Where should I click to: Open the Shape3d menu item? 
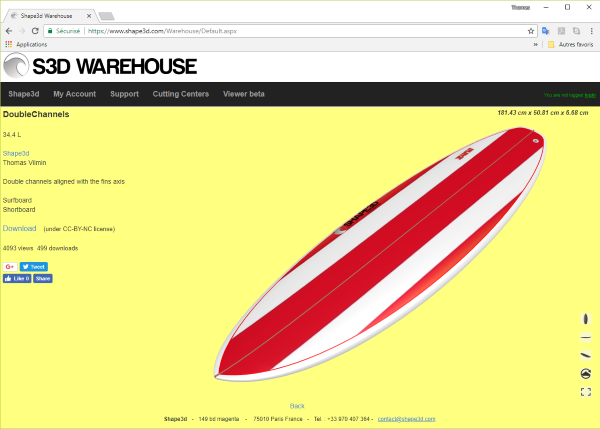point(23,94)
